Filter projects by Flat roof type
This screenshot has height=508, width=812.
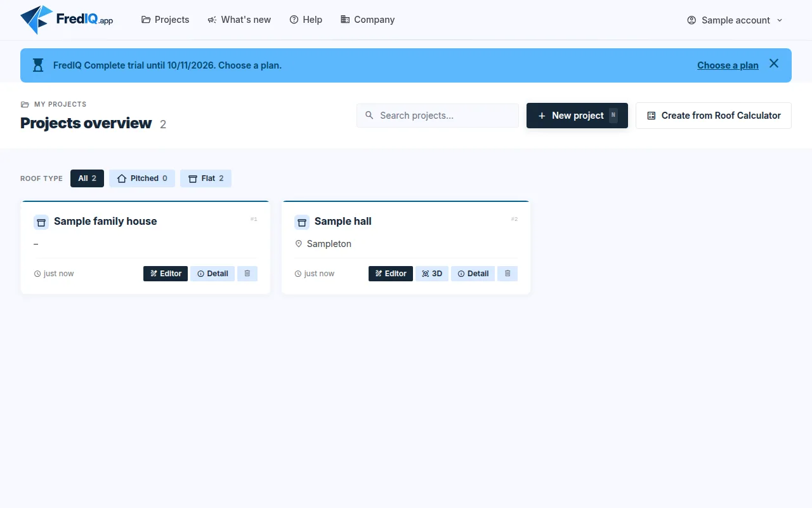206,178
